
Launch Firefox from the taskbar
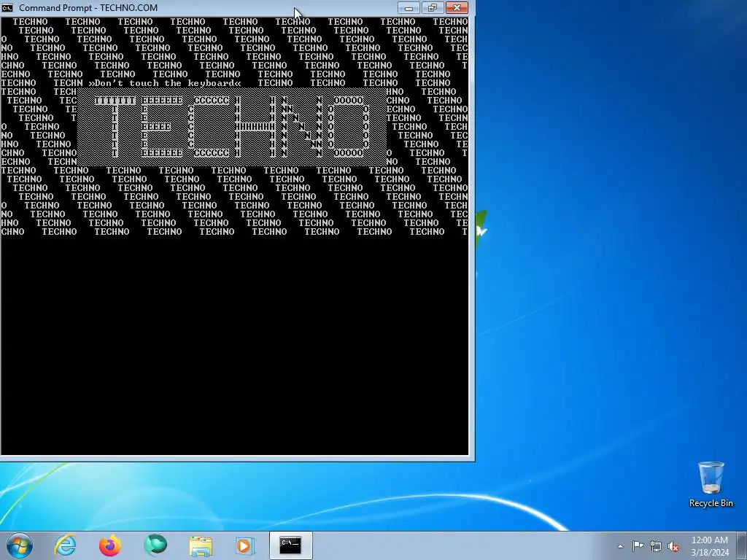click(x=110, y=545)
